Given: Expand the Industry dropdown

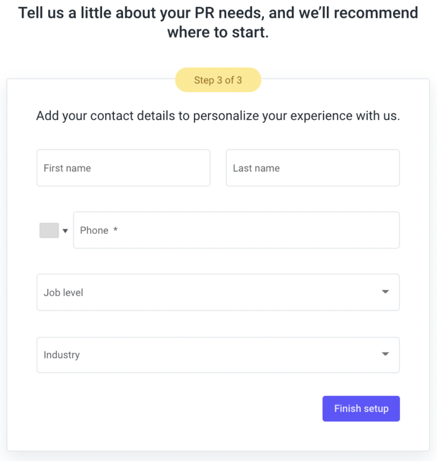Looking at the screenshot, I should 218,355.
